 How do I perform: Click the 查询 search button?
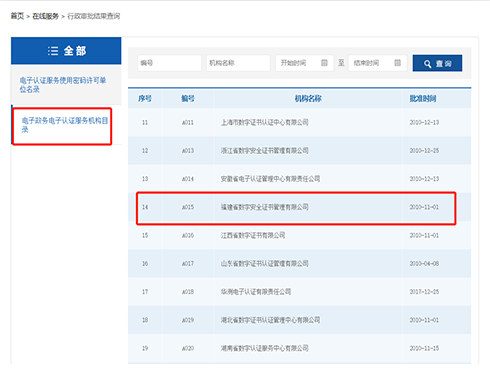[x=437, y=63]
